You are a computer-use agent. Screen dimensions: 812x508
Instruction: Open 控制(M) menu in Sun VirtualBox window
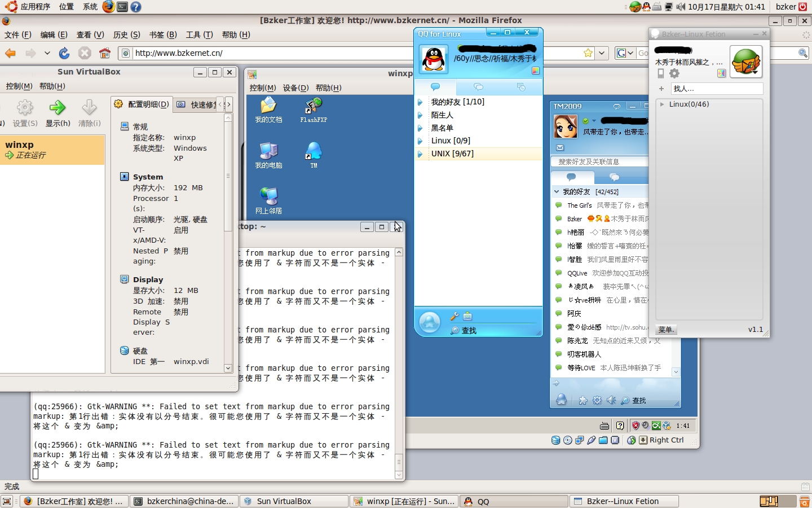tap(19, 86)
